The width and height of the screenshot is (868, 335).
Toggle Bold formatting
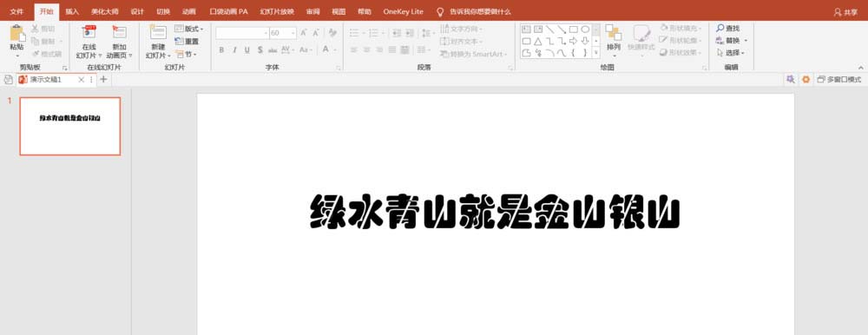click(221, 49)
